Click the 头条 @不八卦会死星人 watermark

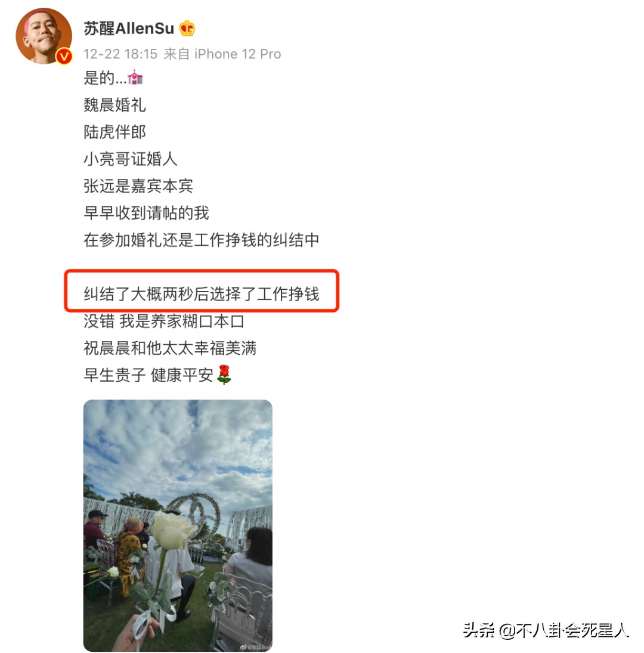pyautogui.click(x=546, y=630)
